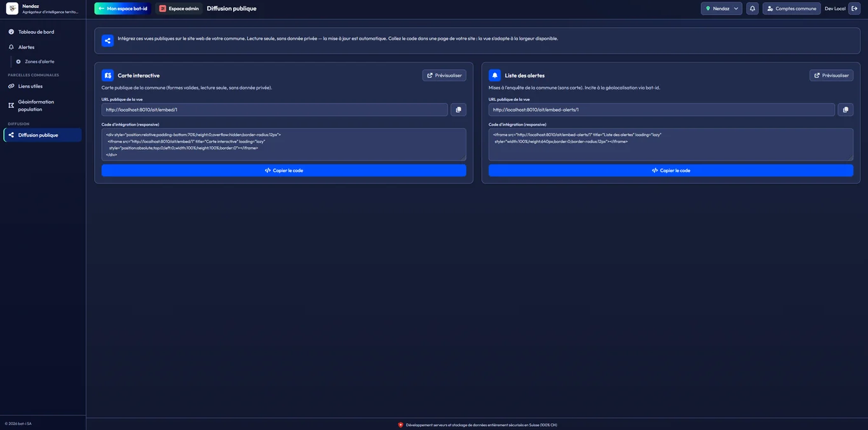This screenshot has width=868, height=430.
Task: Click the Alertes bell icon in sidebar
Action: 11,47
